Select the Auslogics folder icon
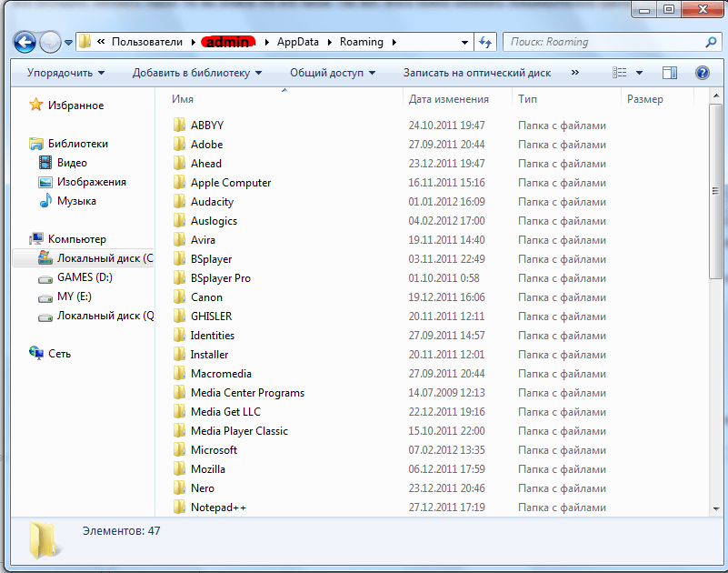 (179, 220)
